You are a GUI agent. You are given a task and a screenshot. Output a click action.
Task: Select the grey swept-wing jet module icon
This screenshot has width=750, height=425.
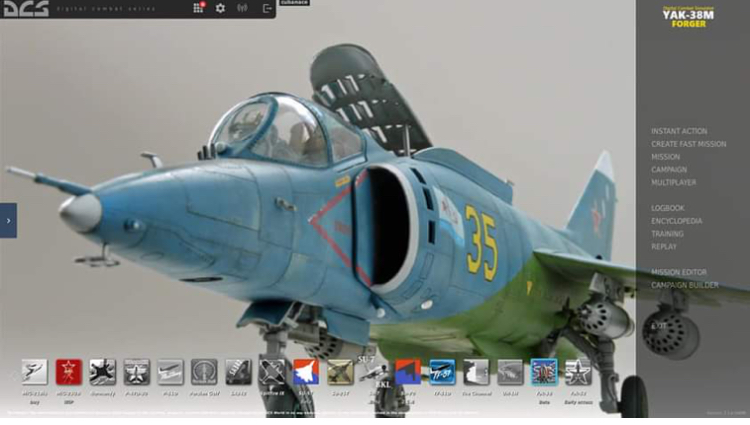(x=170, y=372)
